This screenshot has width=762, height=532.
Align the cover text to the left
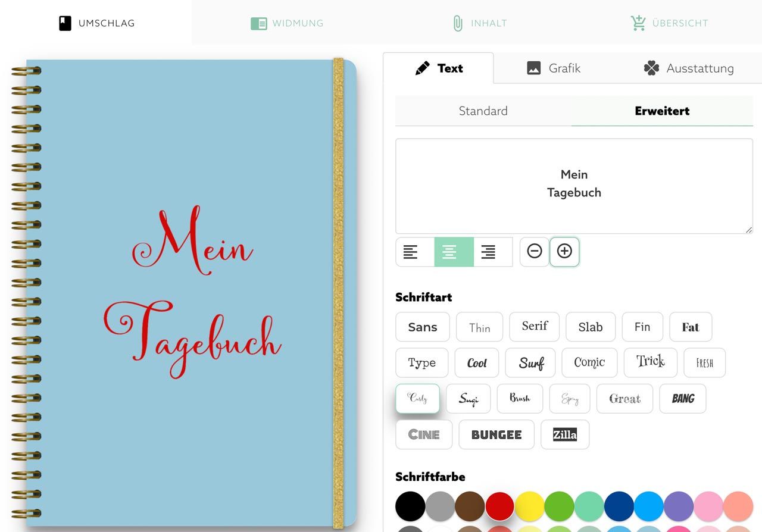415,252
